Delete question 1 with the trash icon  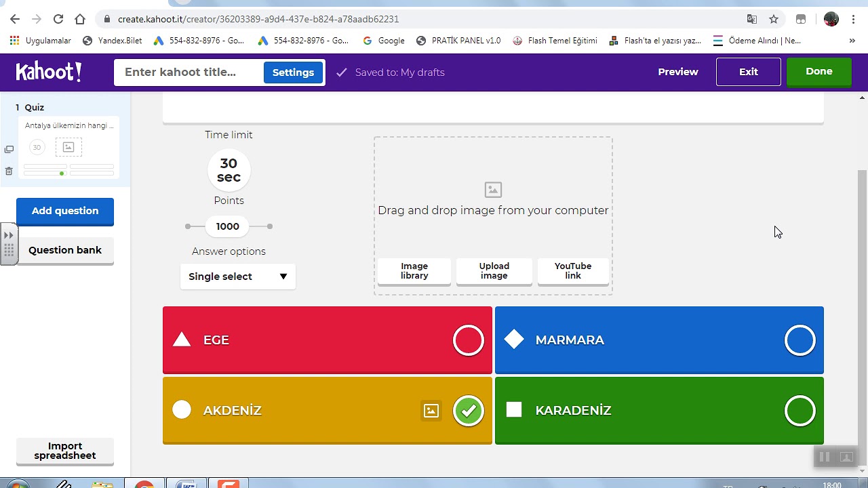pyautogui.click(x=9, y=171)
